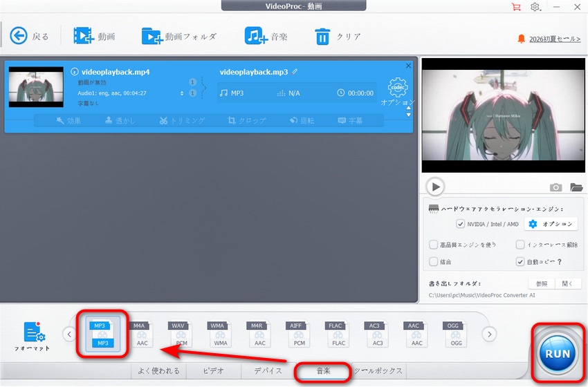Open the shopping cart icon

coord(516,7)
